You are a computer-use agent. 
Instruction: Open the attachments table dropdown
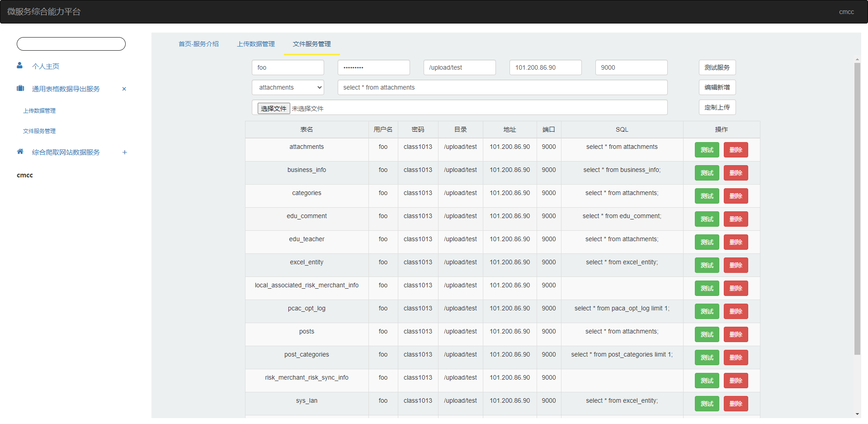(288, 87)
